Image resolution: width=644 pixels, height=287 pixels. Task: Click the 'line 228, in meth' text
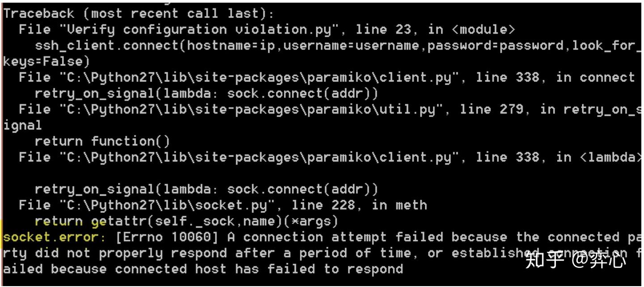(359, 205)
